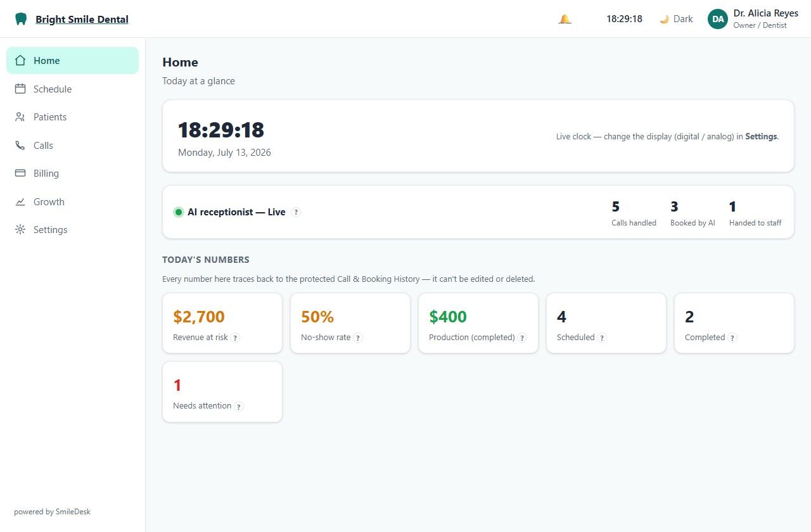Viewport: 811px width, 532px height.
Task: Open Completed help question icon
Action: (732, 338)
